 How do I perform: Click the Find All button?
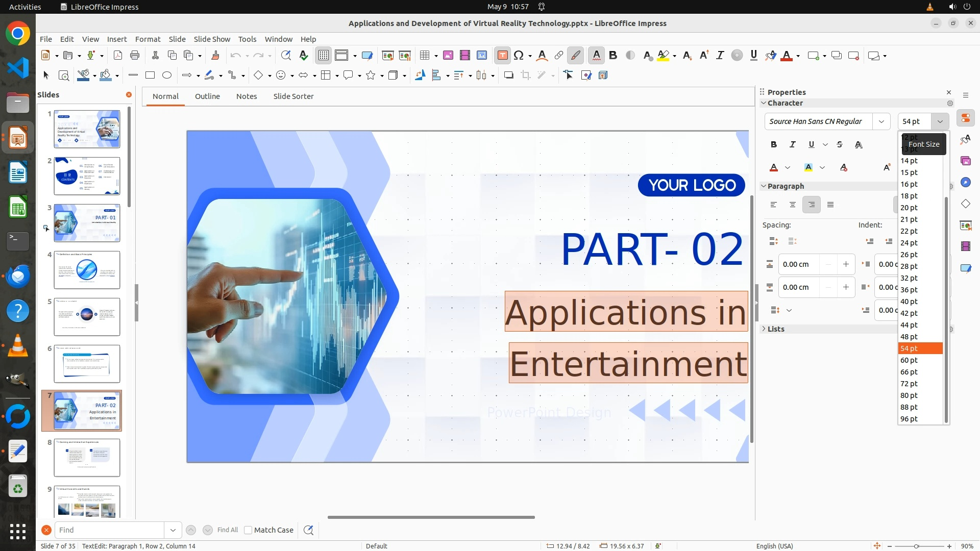(x=227, y=530)
